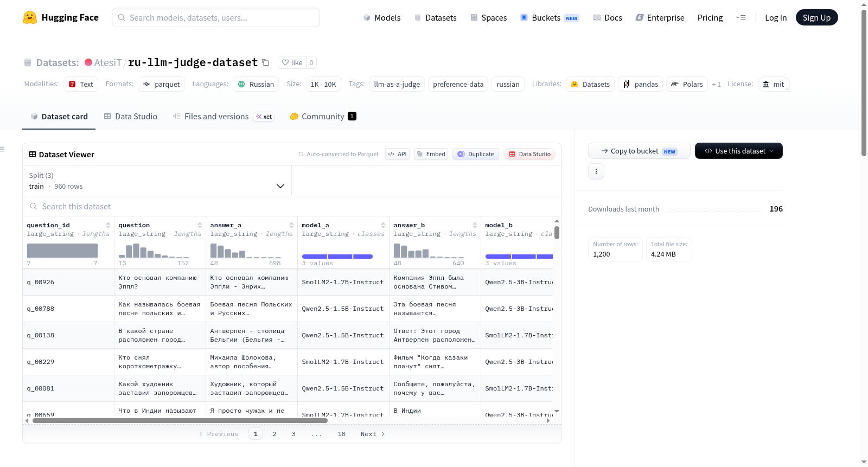Click the Russian language tag
Screen dimensions: 868x467
tap(256, 84)
